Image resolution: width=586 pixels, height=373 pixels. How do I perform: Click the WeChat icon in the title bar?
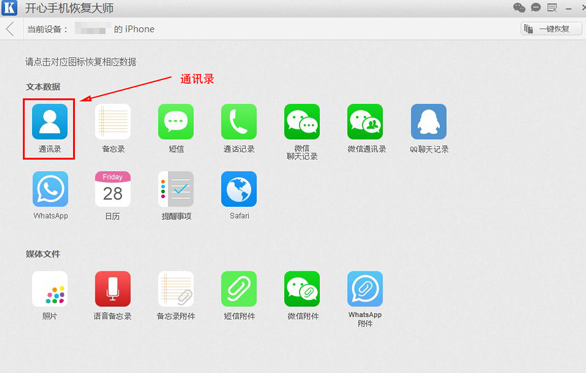tap(519, 7)
